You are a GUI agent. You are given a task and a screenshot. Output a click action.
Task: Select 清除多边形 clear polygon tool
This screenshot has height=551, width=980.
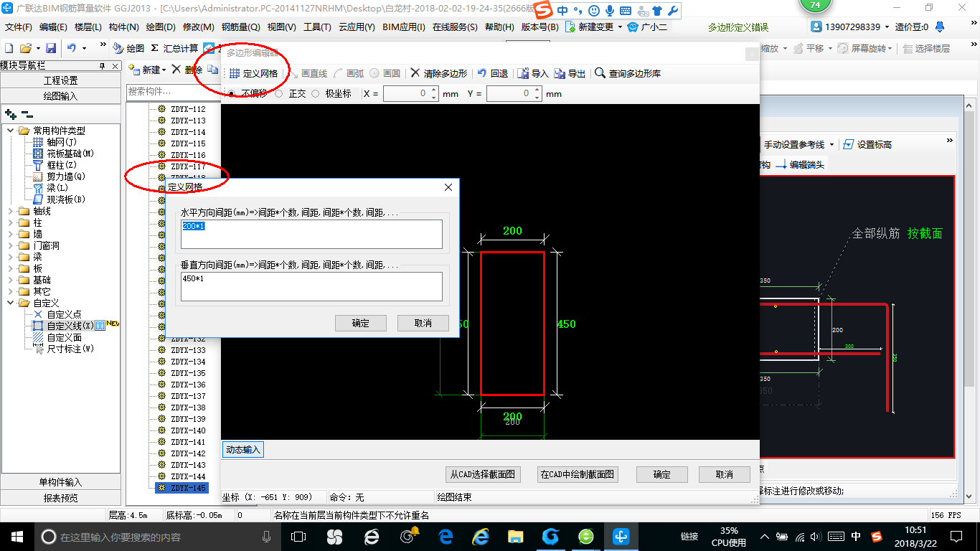coord(439,73)
